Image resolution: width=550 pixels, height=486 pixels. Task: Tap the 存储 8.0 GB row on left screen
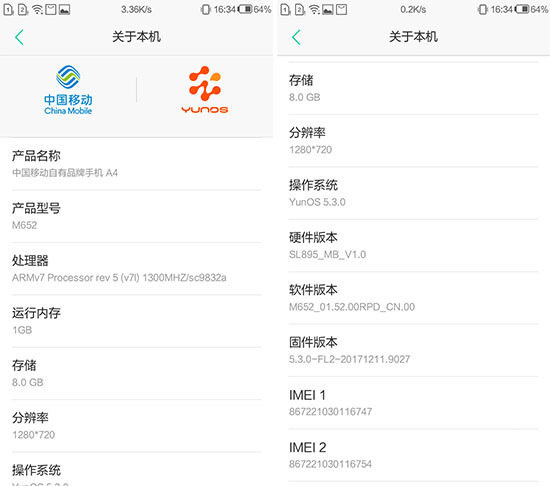[136, 373]
